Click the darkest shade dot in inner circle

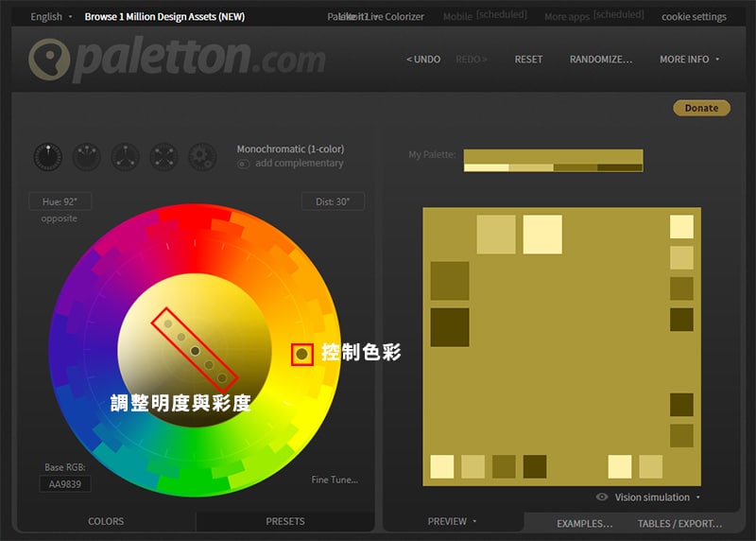click(x=222, y=378)
